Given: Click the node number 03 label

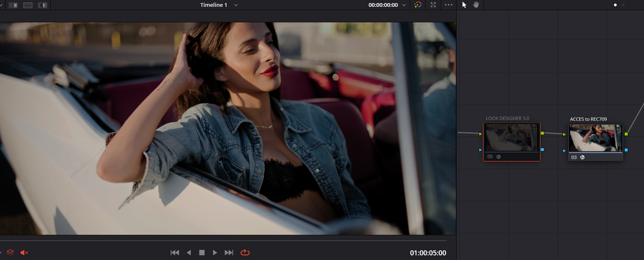Looking at the screenshot, I should point(574,157).
